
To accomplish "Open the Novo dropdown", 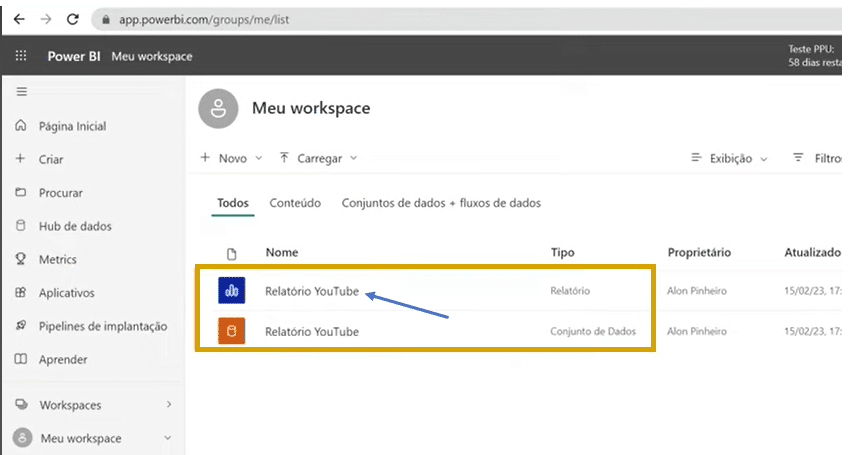I will click(x=231, y=158).
